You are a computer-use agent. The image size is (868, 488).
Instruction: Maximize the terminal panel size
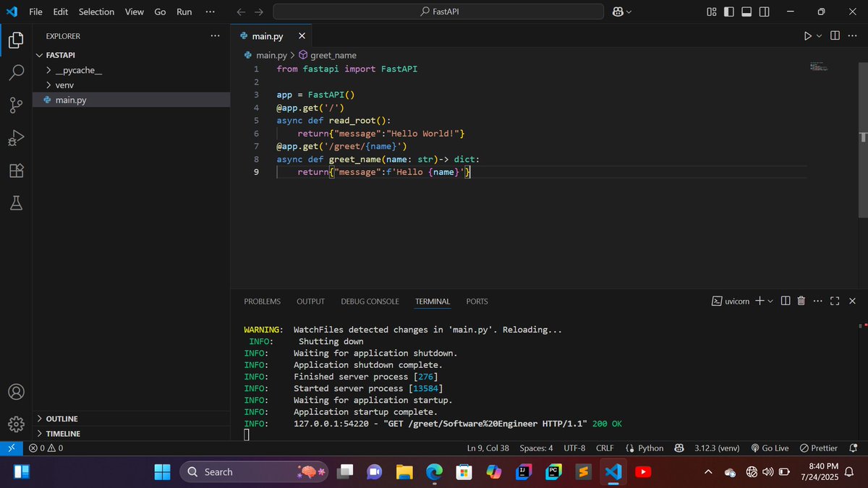click(x=835, y=301)
